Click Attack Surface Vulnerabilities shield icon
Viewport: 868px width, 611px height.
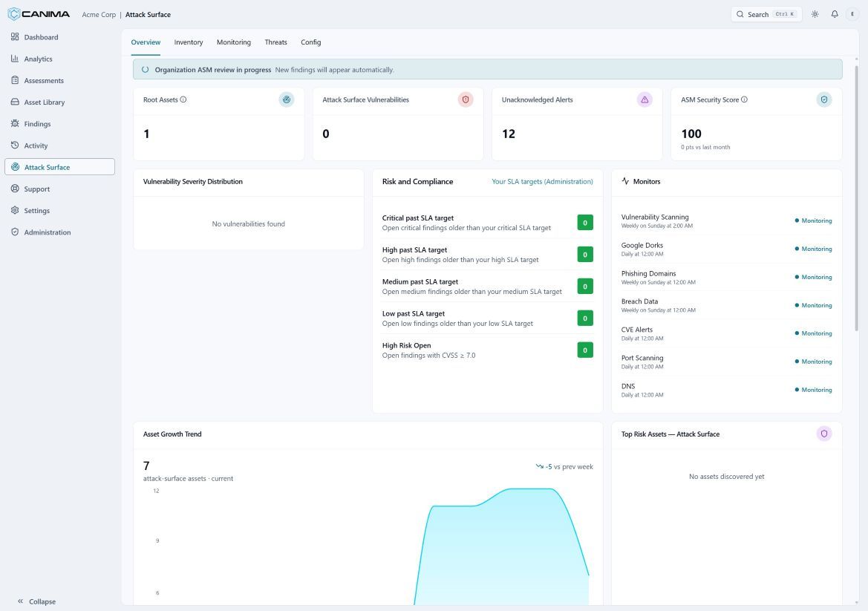click(x=466, y=99)
